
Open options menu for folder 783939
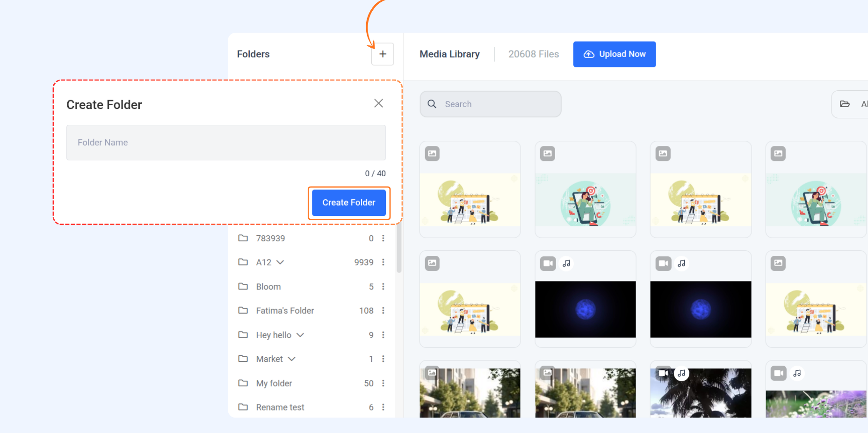tap(383, 238)
